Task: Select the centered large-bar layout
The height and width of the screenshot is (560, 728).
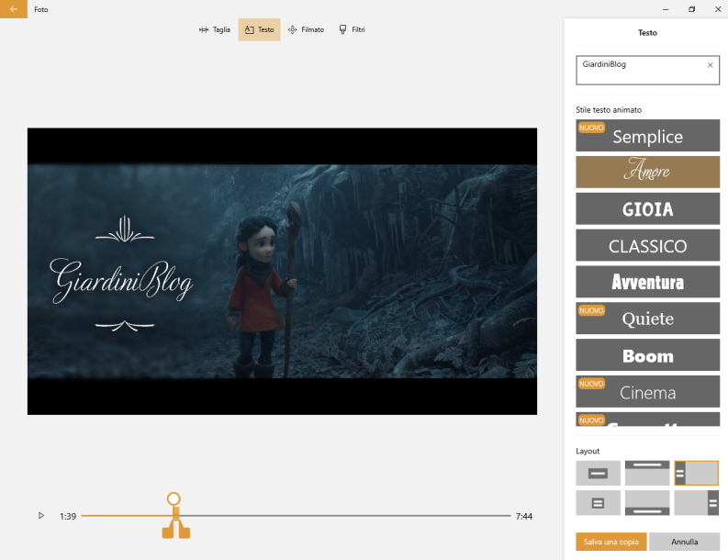Action: point(598,473)
